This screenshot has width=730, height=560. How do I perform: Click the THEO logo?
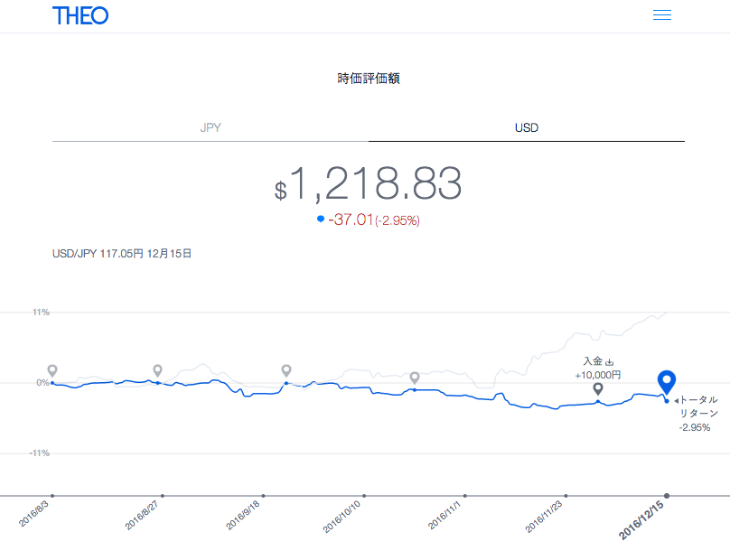point(80,16)
